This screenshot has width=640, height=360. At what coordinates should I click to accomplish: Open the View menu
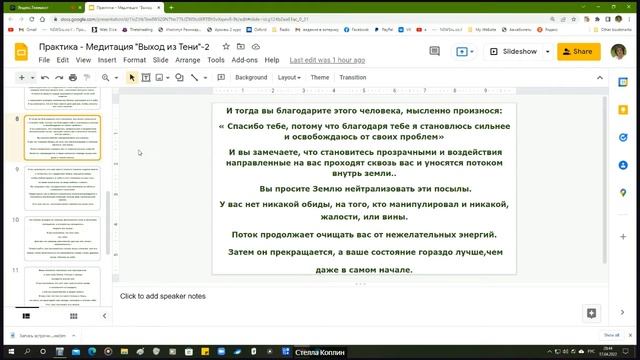tap(83, 60)
